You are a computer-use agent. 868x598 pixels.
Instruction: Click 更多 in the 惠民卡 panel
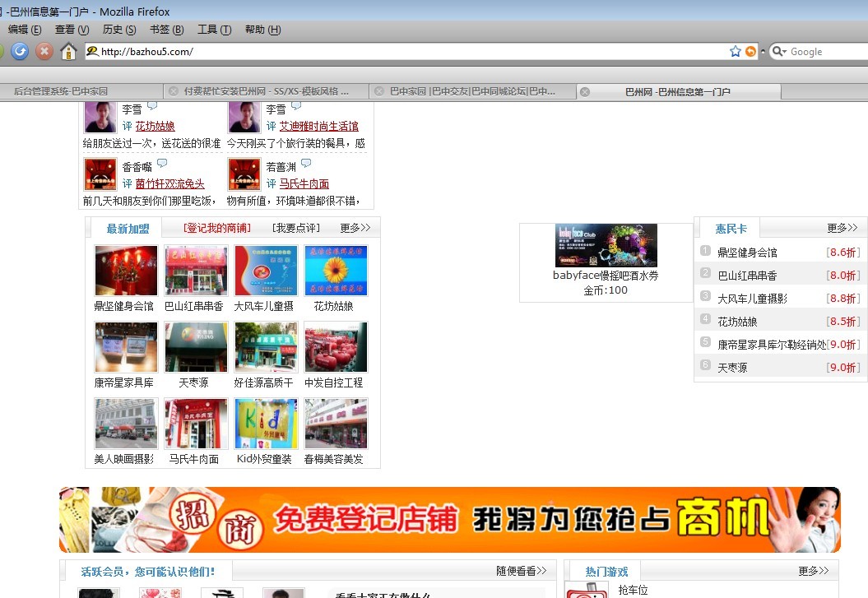842,228
